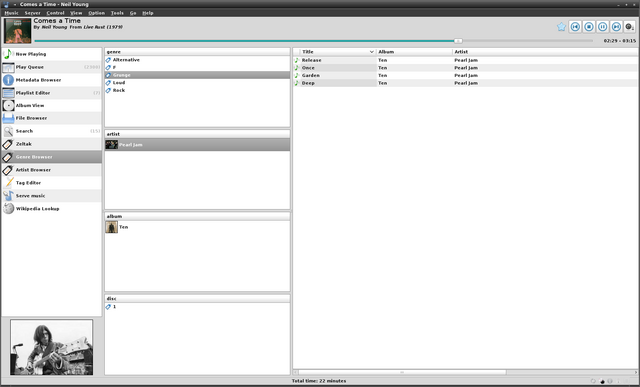Open the Artist Browser
This screenshot has width=640, height=387.
point(51,170)
